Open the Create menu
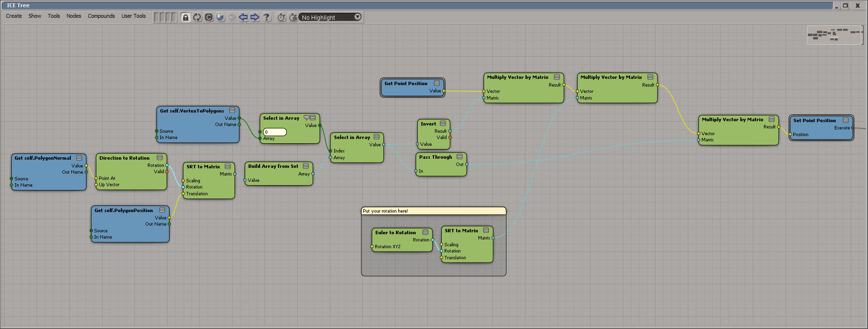 (x=14, y=16)
